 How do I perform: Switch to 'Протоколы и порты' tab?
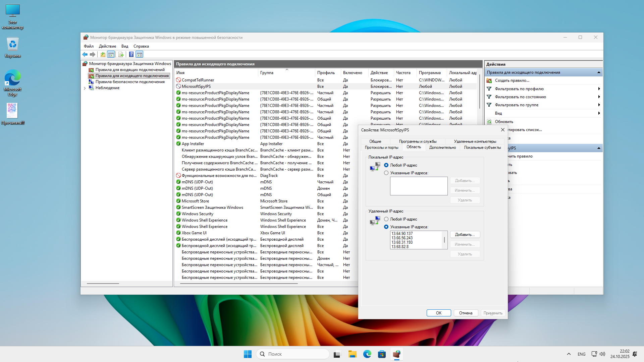[x=381, y=147]
